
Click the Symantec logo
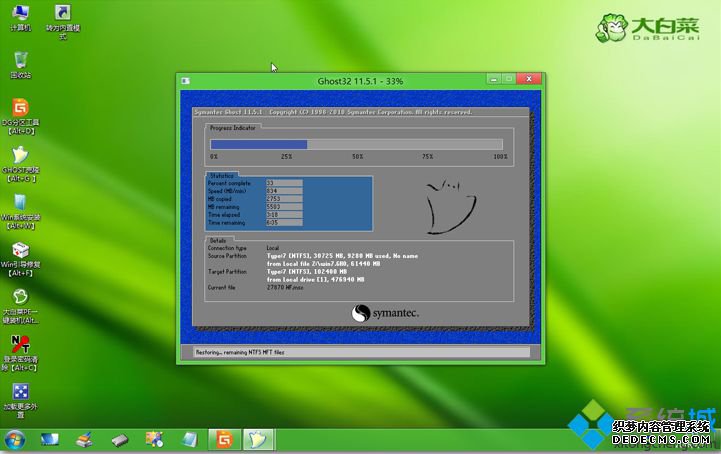click(x=385, y=313)
